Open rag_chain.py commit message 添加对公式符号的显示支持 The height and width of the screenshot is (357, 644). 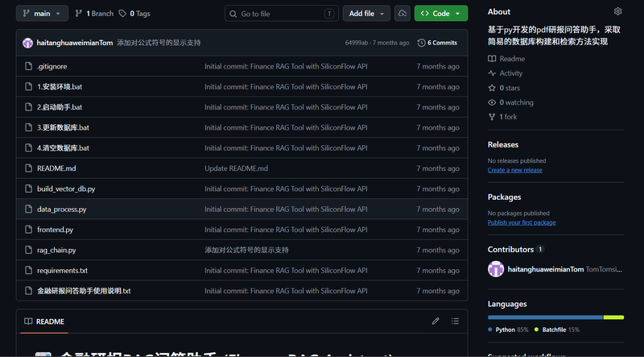point(246,250)
